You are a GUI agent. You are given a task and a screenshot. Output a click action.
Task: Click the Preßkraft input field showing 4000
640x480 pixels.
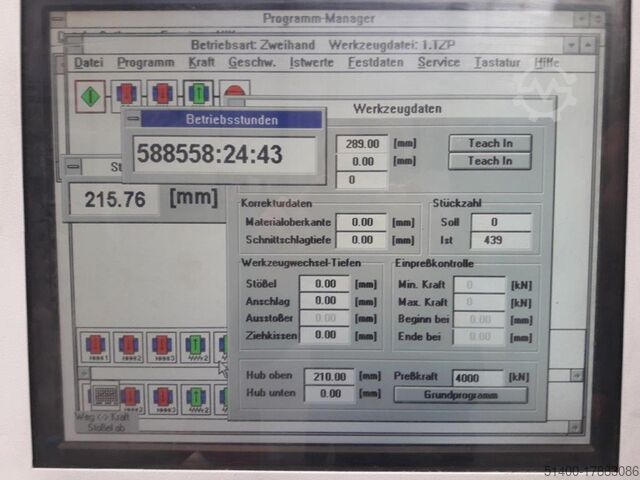tap(478, 377)
